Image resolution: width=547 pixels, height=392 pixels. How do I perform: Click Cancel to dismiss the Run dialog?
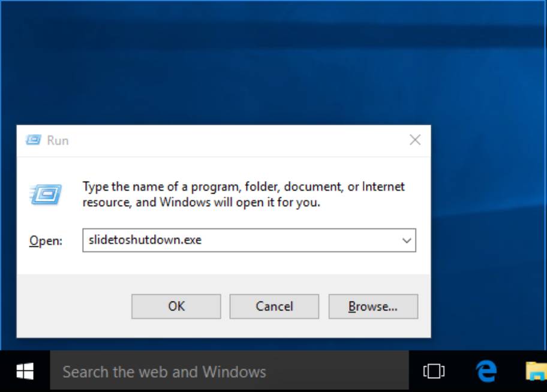pyautogui.click(x=274, y=306)
